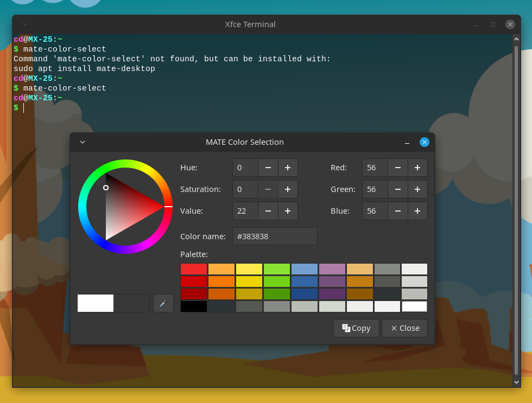Select the bright red palette swatch
This screenshot has width=532, height=403.
pos(194,269)
